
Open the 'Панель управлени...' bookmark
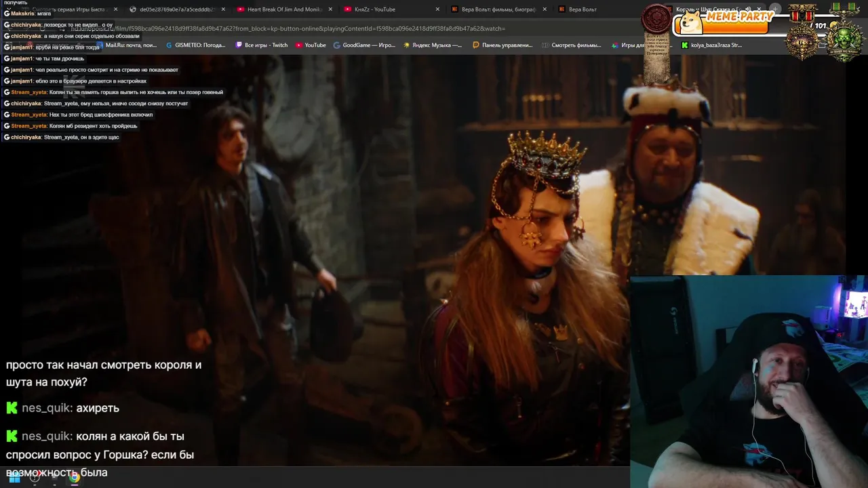pyautogui.click(x=502, y=45)
